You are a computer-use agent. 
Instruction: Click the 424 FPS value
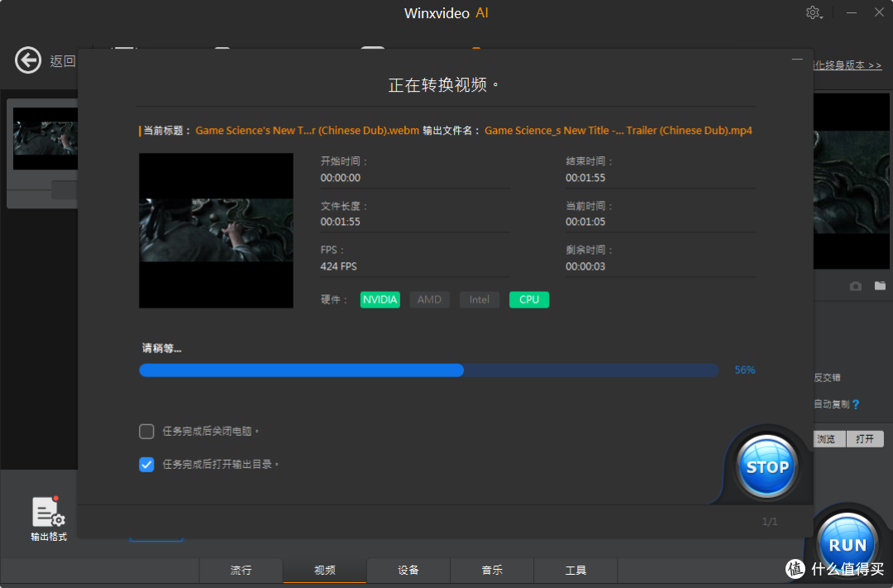[338, 266]
